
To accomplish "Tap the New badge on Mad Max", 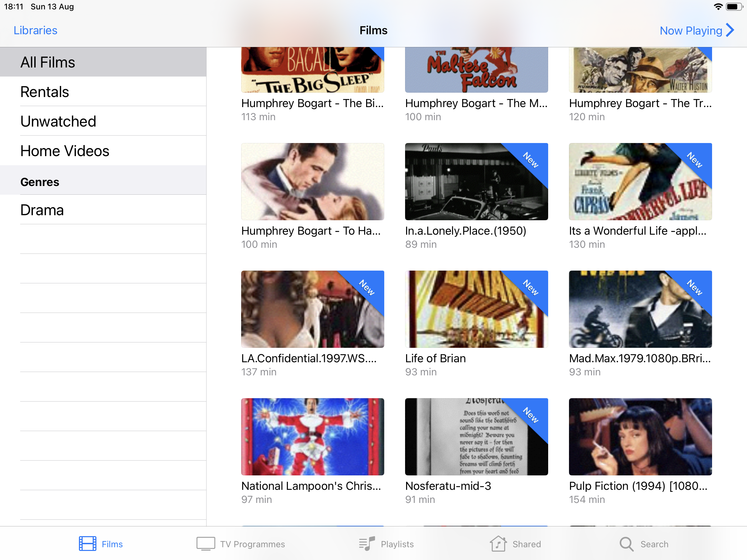I will pos(695,287).
